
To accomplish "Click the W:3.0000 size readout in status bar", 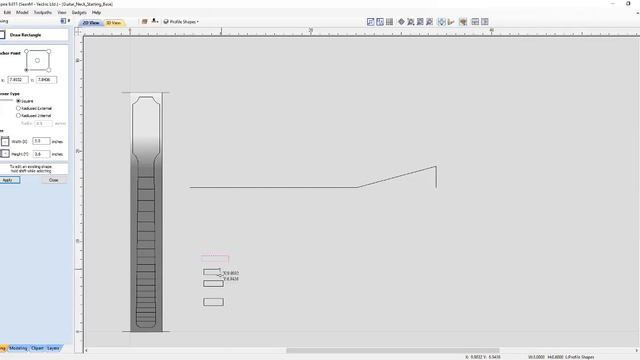I will pyautogui.click(x=536, y=357).
